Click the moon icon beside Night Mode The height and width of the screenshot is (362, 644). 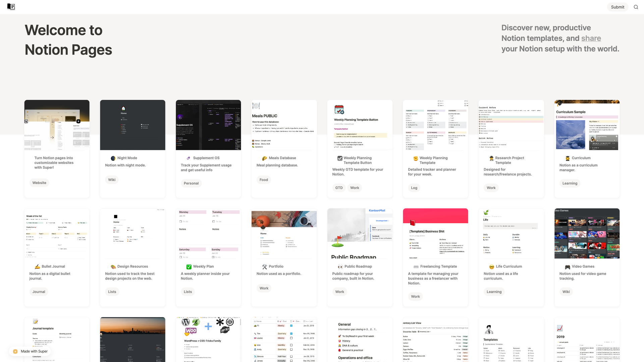[113, 158]
